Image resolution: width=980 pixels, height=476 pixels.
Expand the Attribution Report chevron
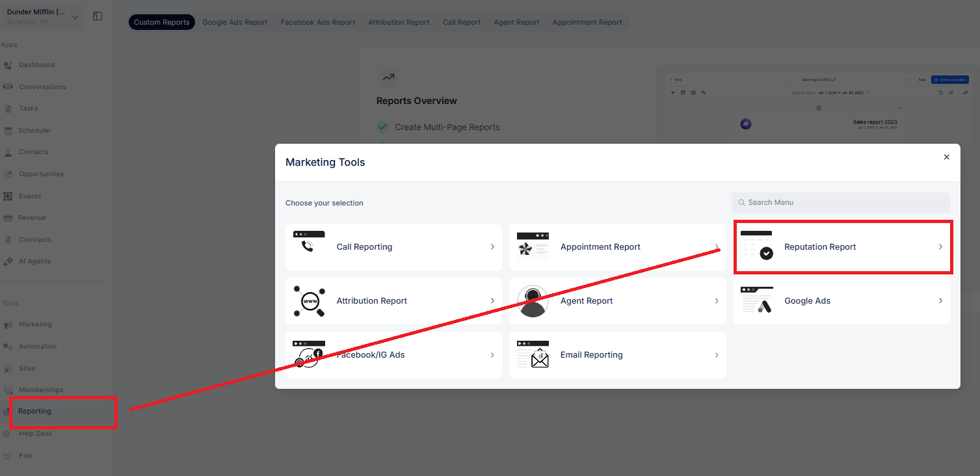pyautogui.click(x=492, y=301)
